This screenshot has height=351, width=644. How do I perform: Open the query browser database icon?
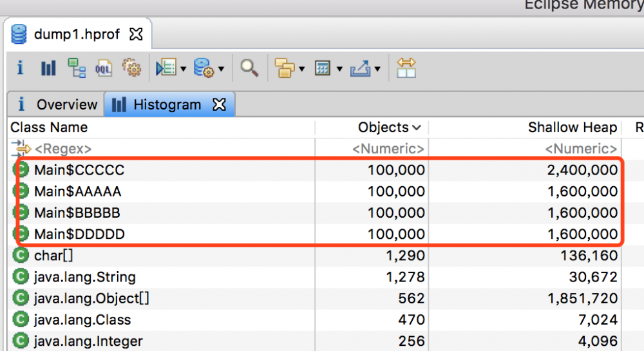click(204, 68)
